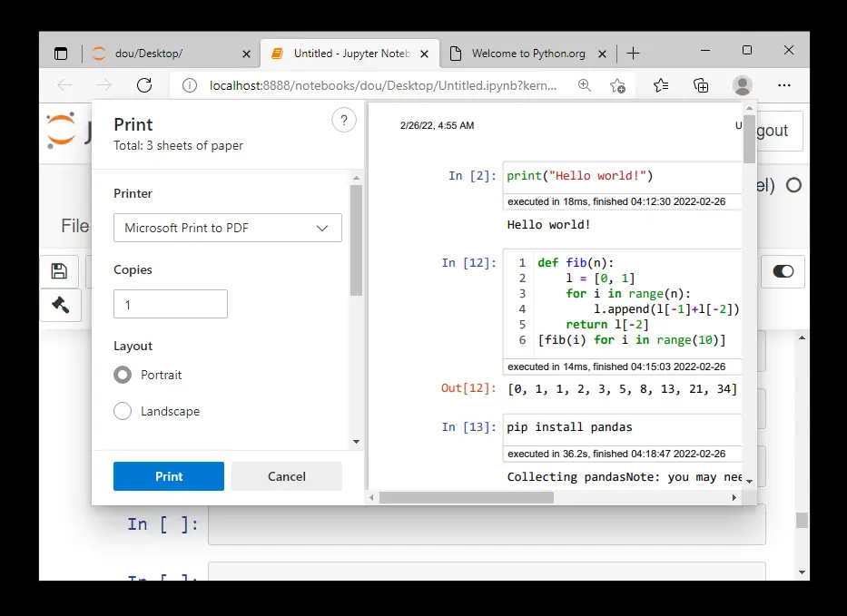
Task: Switch to the Welcome to Python.org tab
Action: [x=527, y=54]
